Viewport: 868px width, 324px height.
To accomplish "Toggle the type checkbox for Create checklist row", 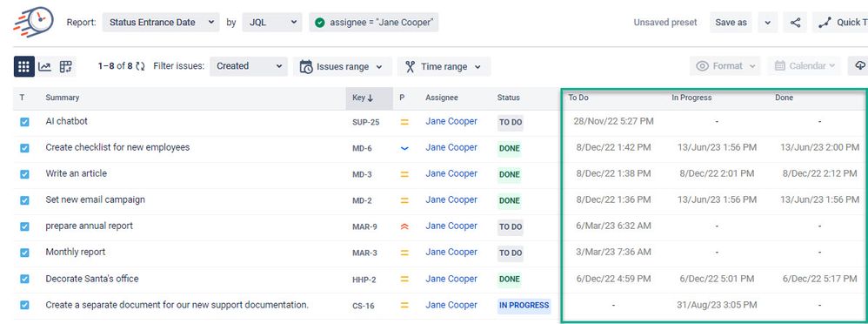I will 24,148.
